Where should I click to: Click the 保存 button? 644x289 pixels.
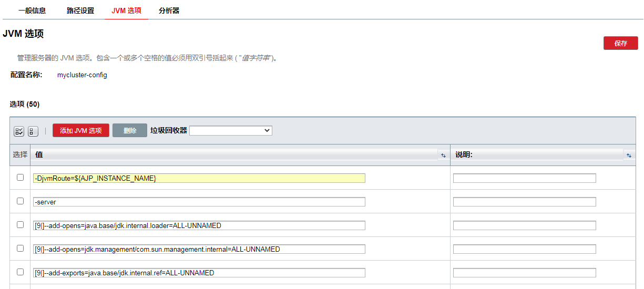[x=620, y=43]
